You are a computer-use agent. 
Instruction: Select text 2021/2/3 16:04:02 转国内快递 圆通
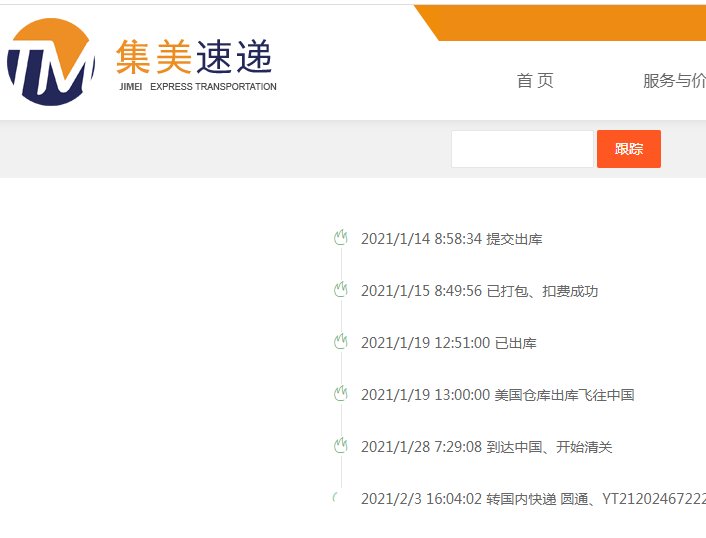(x=475, y=499)
